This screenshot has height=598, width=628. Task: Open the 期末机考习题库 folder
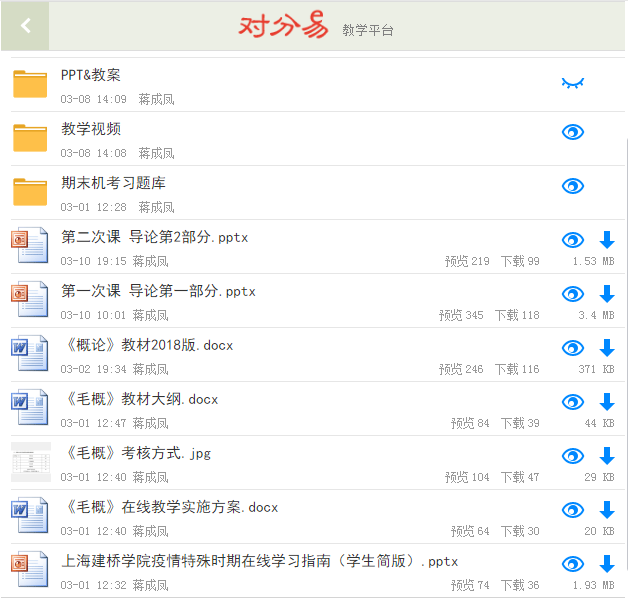point(113,183)
